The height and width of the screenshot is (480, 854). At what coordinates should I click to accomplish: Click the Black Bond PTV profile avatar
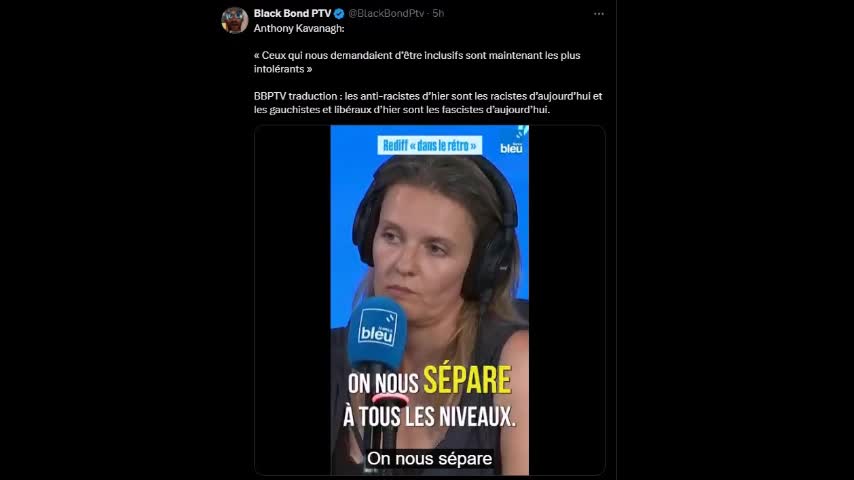[x=235, y=20]
